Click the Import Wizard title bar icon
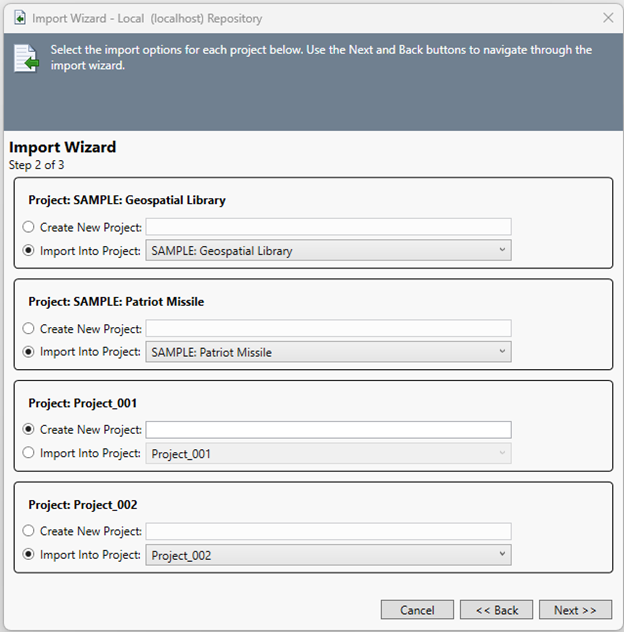 click(x=19, y=18)
